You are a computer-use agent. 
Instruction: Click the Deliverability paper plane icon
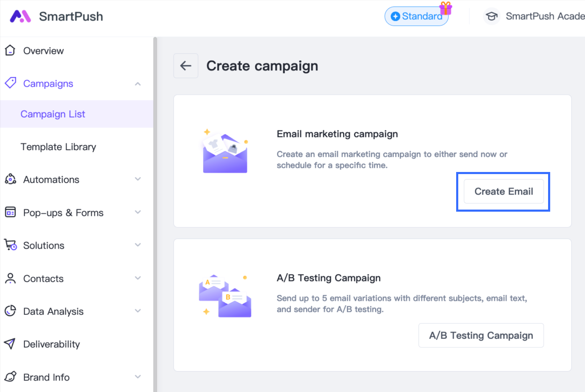coord(10,344)
